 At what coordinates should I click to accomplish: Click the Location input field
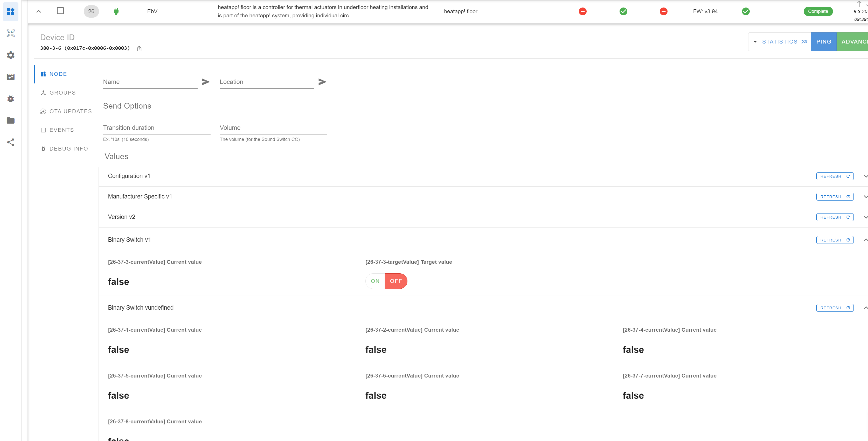(266, 81)
